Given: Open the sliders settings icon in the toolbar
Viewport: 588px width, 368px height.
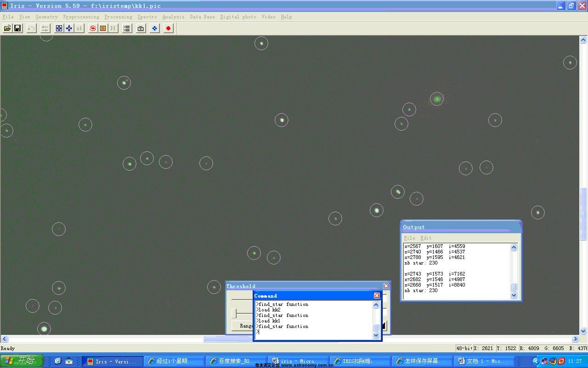Looking at the screenshot, I should 45,29.
